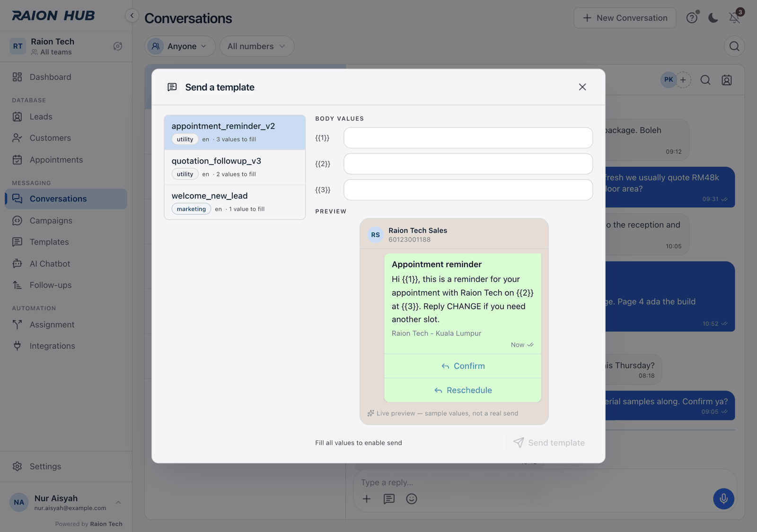Click the Send template button
Image resolution: width=757 pixels, height=532 pixels.
click(549, 443)
